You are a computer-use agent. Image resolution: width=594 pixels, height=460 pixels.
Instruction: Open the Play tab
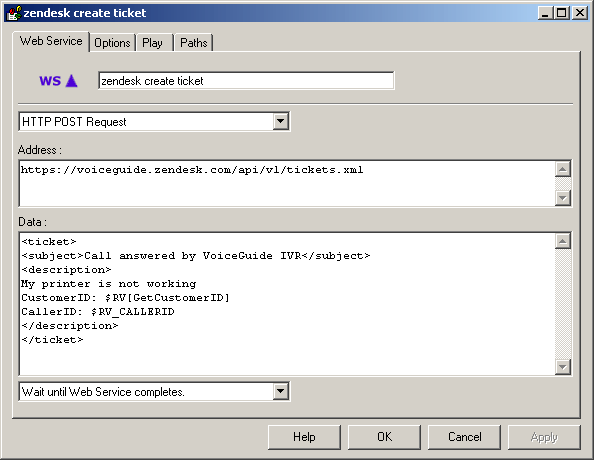152,43
